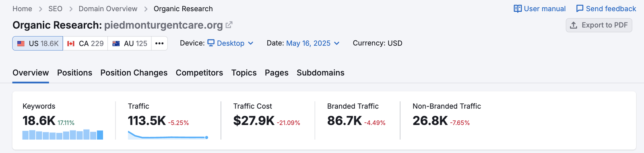Screen dimensions: 644x153
Task: Click the desktop monitor device icon
Action: click(x=211, y=43)
